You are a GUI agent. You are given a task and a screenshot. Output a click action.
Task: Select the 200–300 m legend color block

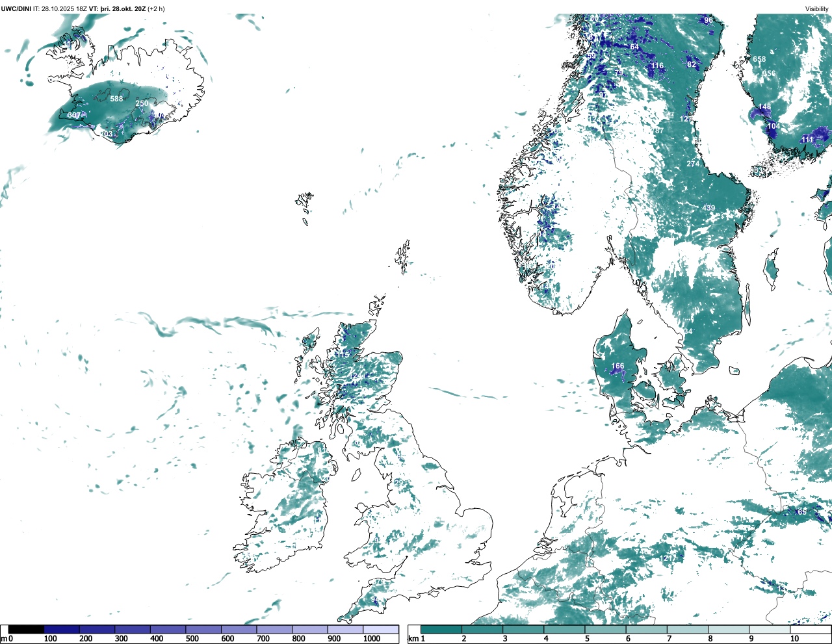click(97, 629)
